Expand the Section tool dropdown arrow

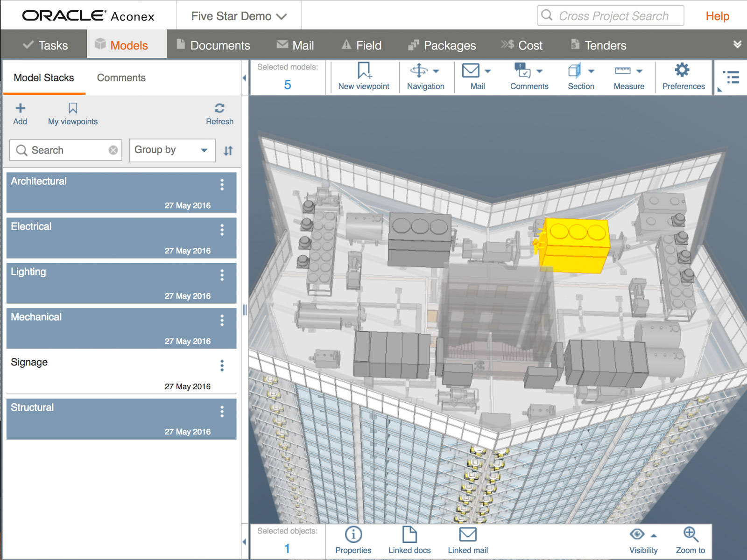point(591,71)
